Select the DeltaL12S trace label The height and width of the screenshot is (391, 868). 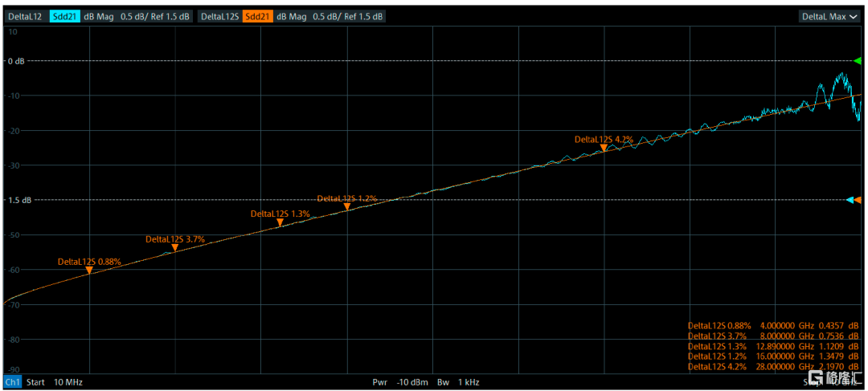[219, 16]
